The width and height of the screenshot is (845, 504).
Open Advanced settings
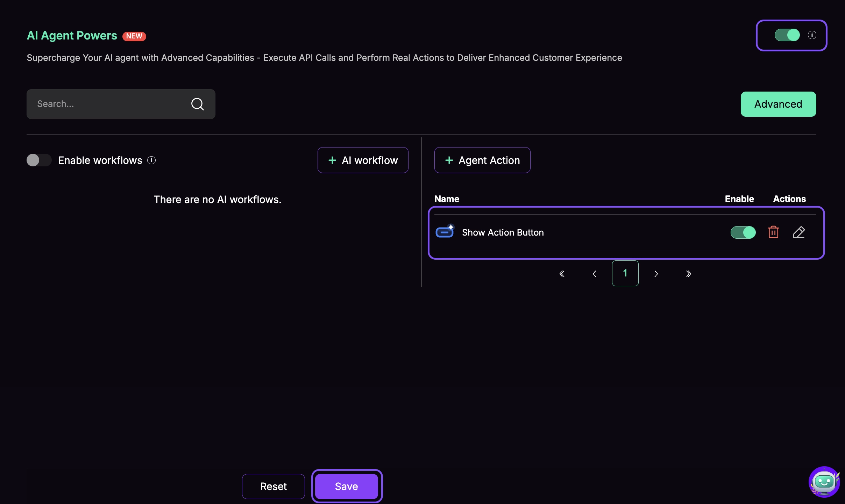[x=778, y=104]
